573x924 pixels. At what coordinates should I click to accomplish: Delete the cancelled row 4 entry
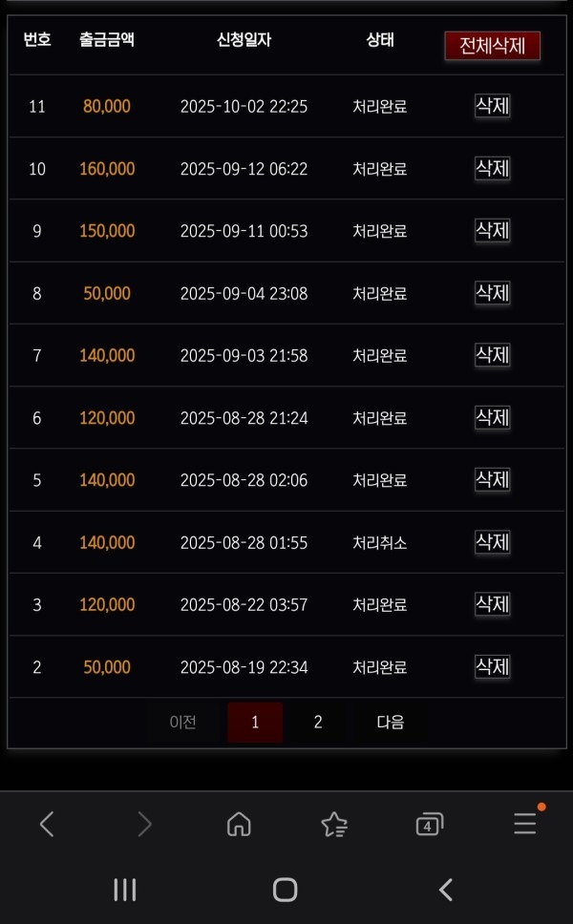click(492, 542)
